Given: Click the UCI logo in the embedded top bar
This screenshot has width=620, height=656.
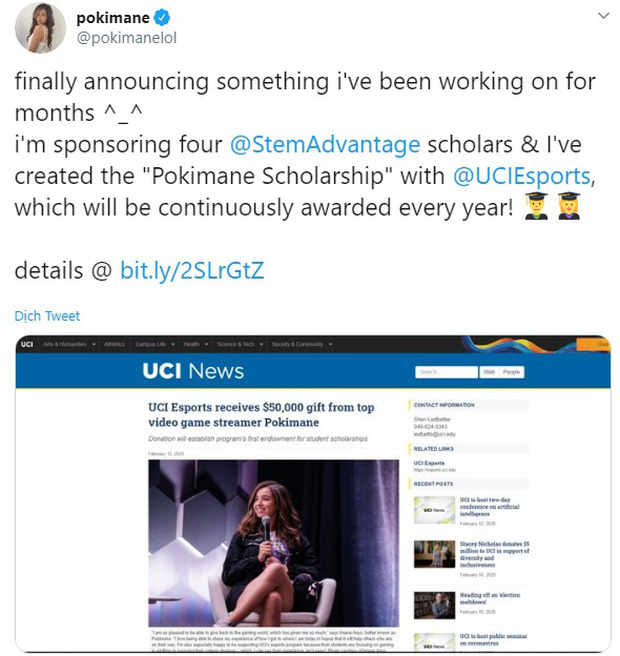Looking at the screenshot, I should [26, 344].
